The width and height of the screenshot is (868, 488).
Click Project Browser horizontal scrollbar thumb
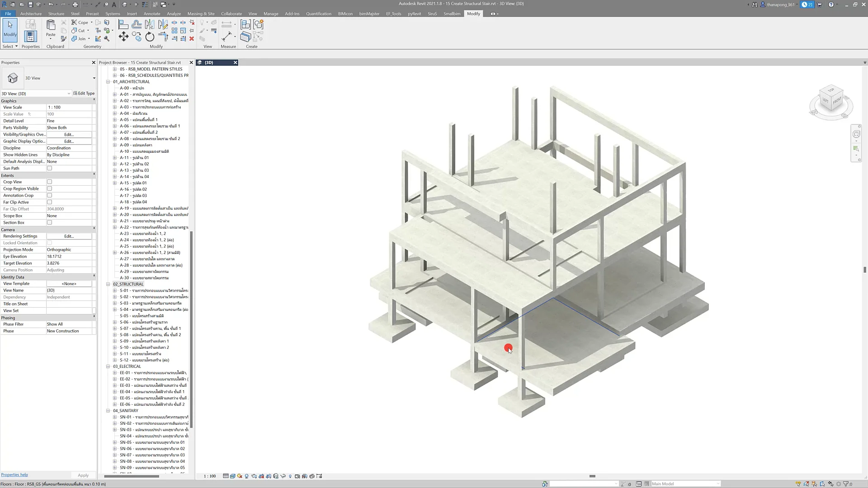click(x=132, y=476)
